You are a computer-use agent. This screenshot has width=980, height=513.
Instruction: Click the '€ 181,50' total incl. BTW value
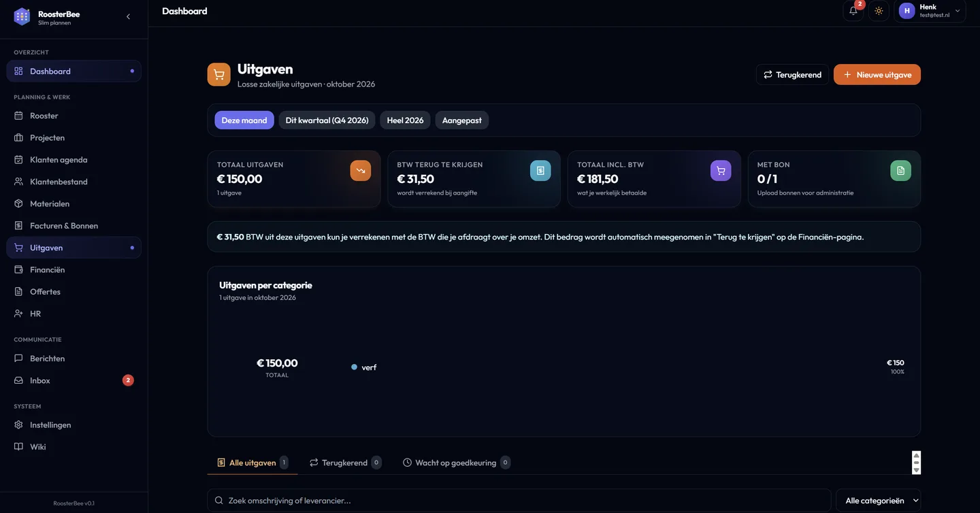(598, 179)
